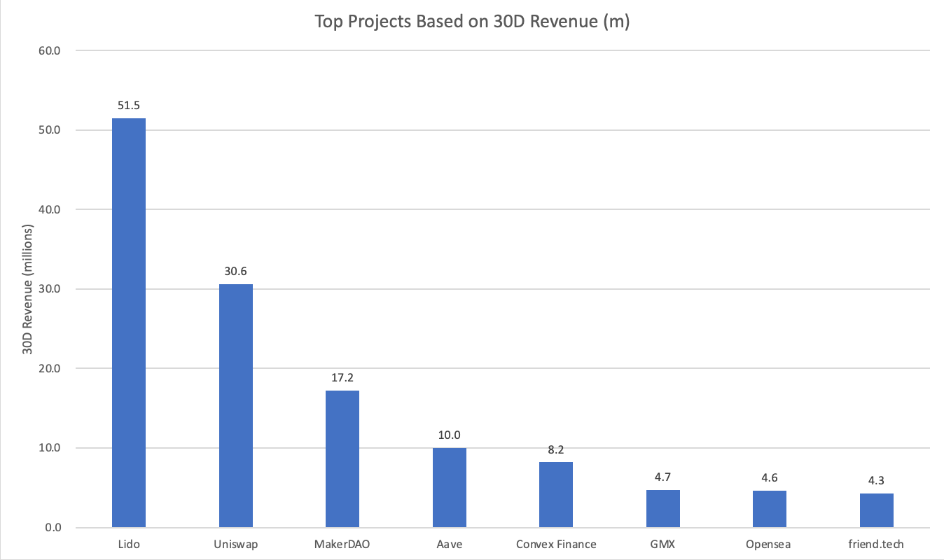Image resolution: width=944 pixels, height=560 pixels.
Task: Click the Convex Finance category label
Action: (556, 544)
